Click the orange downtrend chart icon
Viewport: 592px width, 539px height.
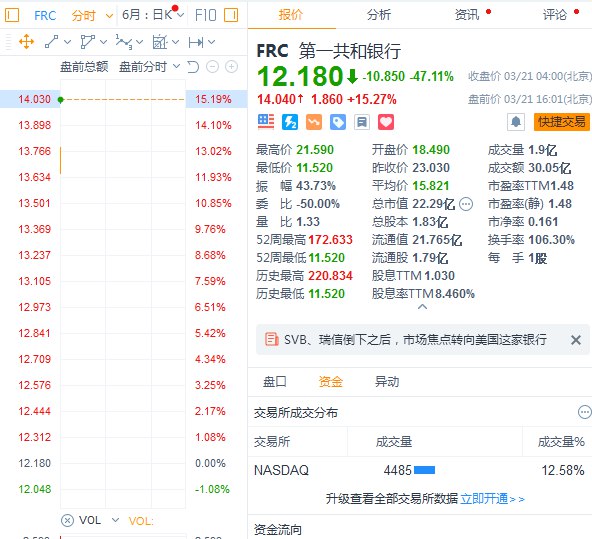point(314,122)
